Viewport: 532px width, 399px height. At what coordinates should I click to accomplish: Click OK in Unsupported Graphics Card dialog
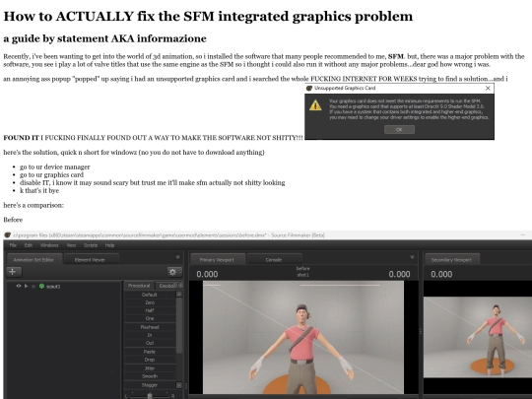click(x=399, y=130)
